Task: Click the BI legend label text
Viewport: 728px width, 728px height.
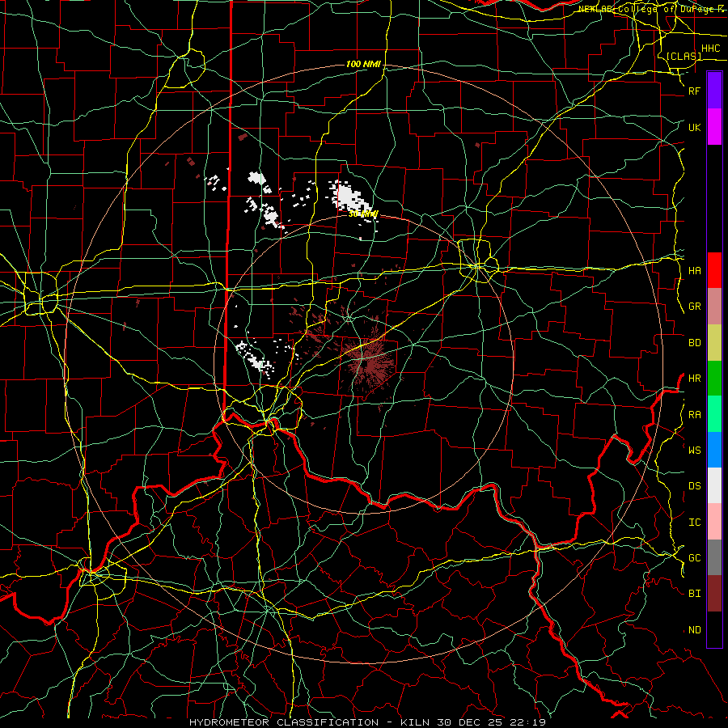Action: (x=694, y=594)
